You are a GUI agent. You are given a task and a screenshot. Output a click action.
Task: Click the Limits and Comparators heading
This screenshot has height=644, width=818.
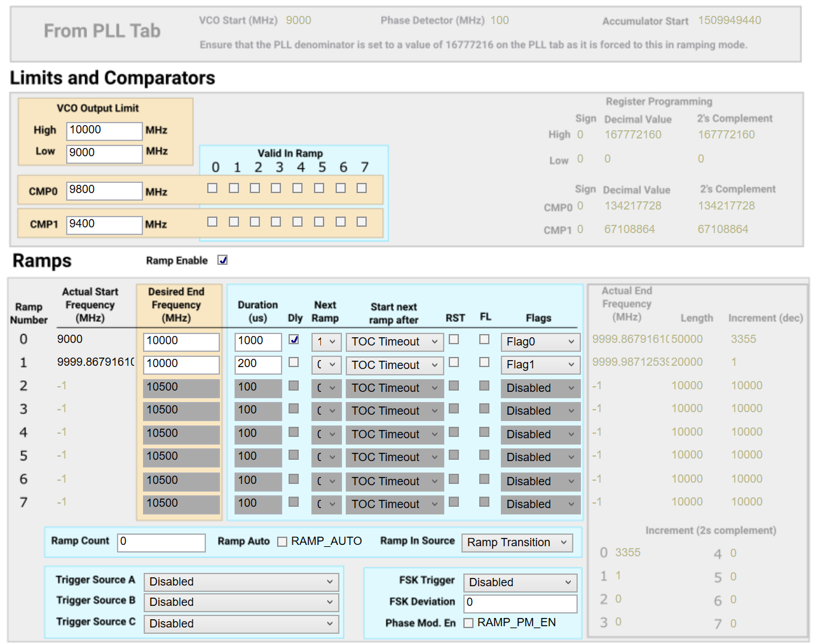point(112,78)
